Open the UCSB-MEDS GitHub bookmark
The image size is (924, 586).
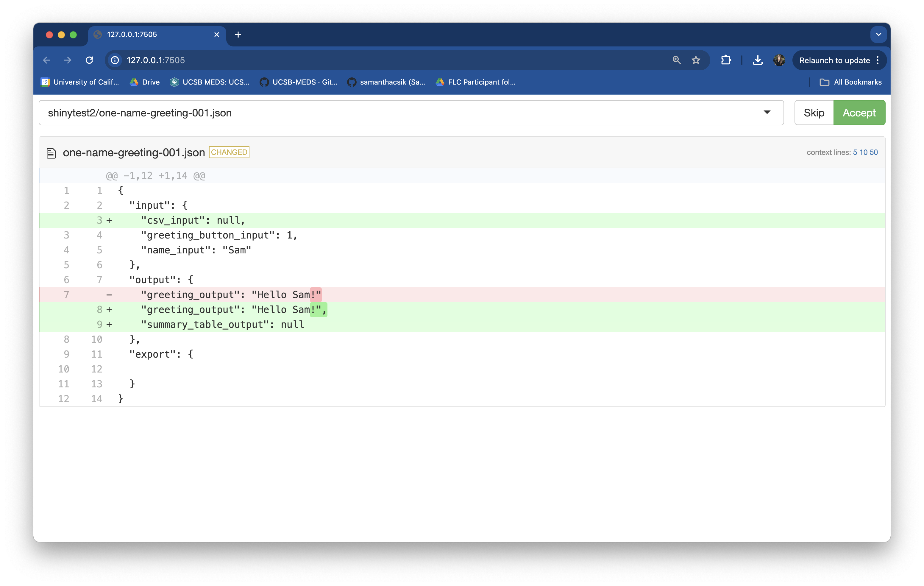coord(299,82)
